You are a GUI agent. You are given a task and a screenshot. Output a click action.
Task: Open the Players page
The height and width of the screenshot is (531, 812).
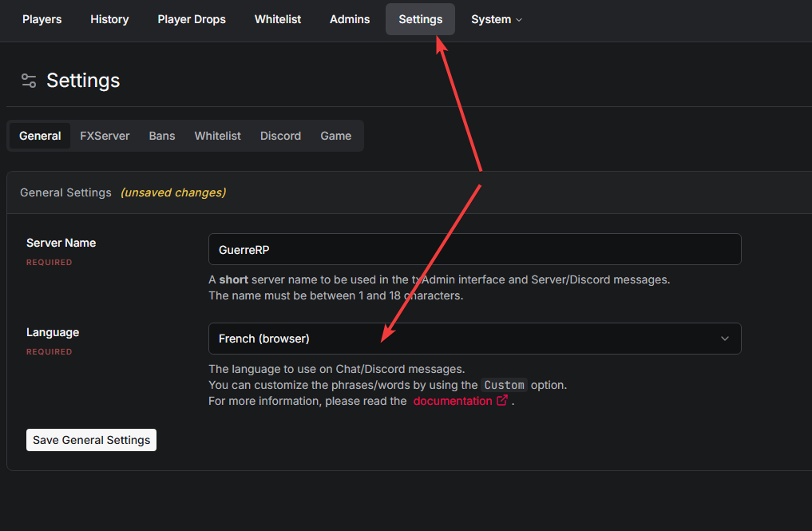point(42,19)
